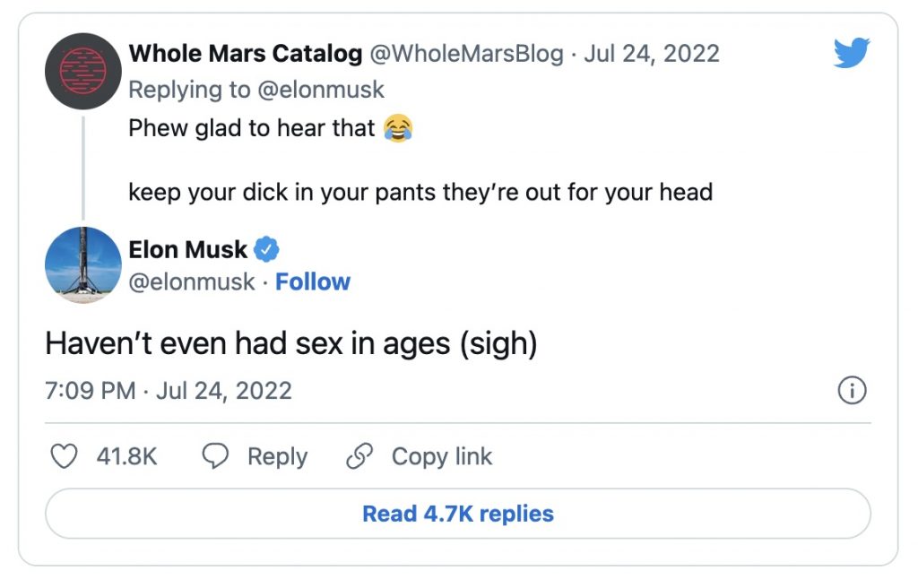Read 4.7K replies button
The height and width of the screenshot is (588, 918).
[x=457, y=514]
